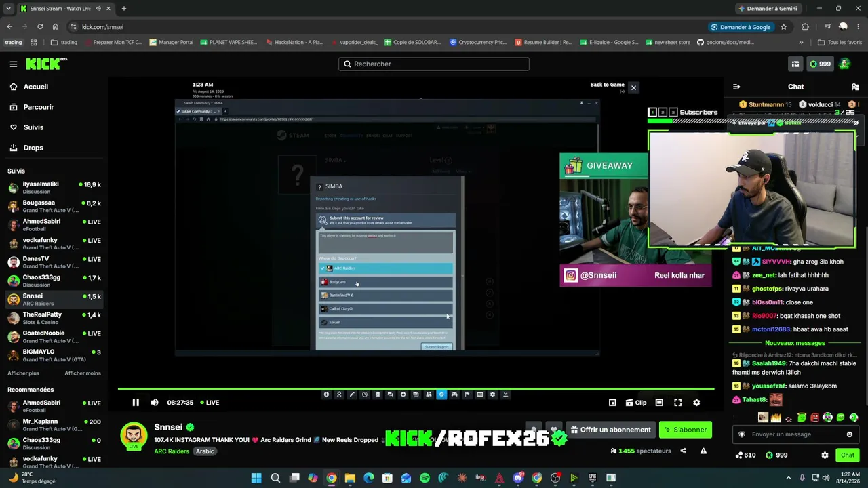Open stream player settings gear

pyautogui.click(x=696, y=403)
